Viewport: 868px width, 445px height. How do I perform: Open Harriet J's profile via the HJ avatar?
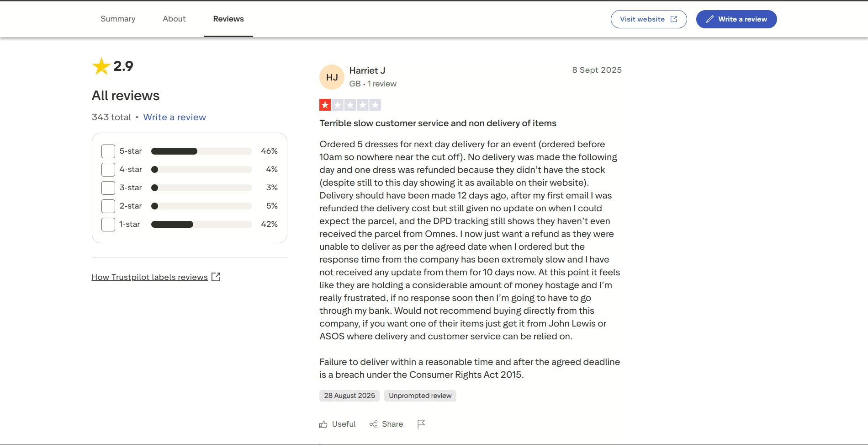[332, 77]
